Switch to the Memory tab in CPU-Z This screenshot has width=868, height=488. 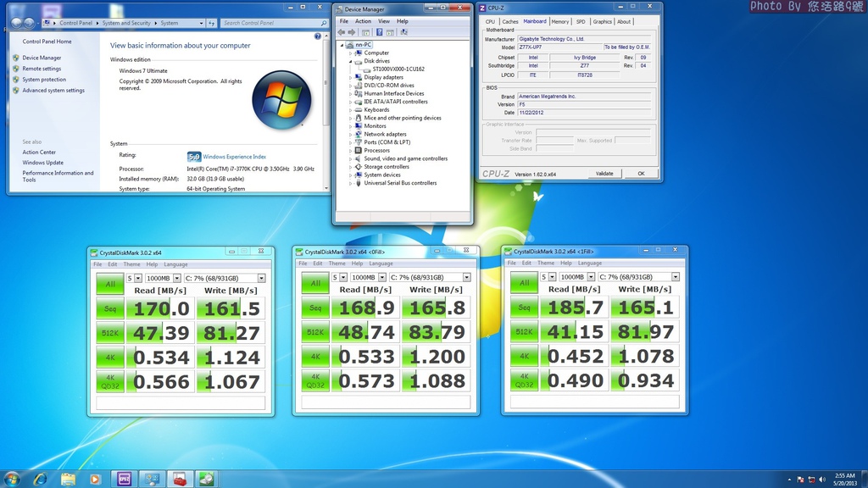tap(559, 21)
